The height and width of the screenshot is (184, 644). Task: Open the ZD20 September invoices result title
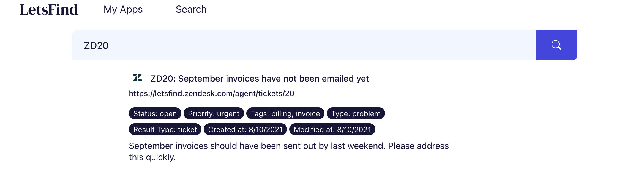(x=259, y=79)
